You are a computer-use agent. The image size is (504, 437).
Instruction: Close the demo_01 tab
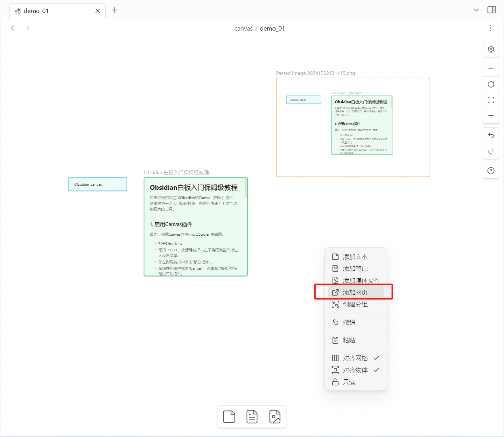98,11
